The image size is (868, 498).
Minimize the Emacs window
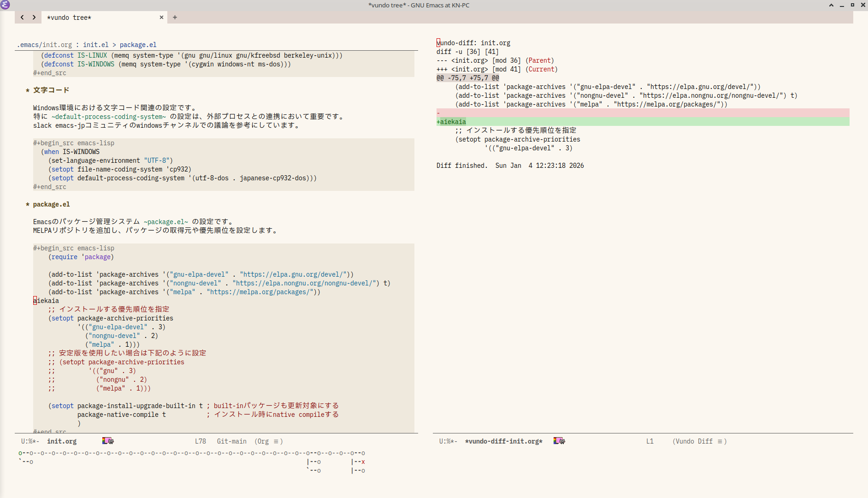click(842, 5)
